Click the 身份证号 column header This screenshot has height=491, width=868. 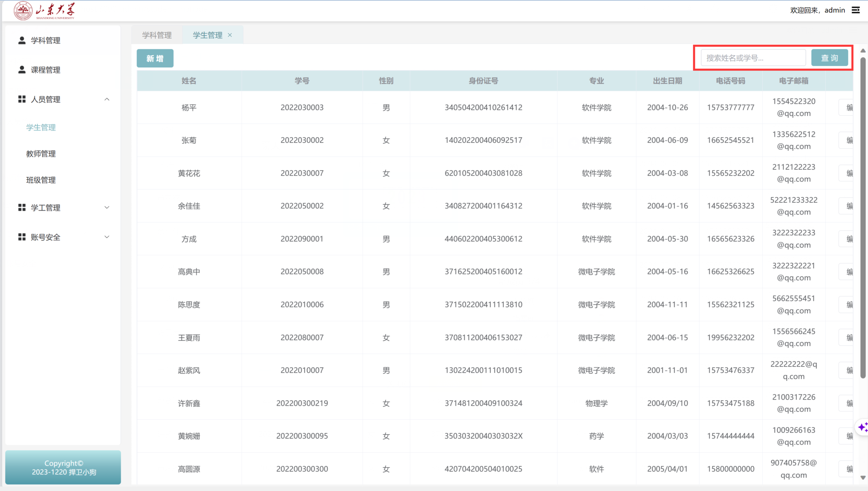coord(484,81)
